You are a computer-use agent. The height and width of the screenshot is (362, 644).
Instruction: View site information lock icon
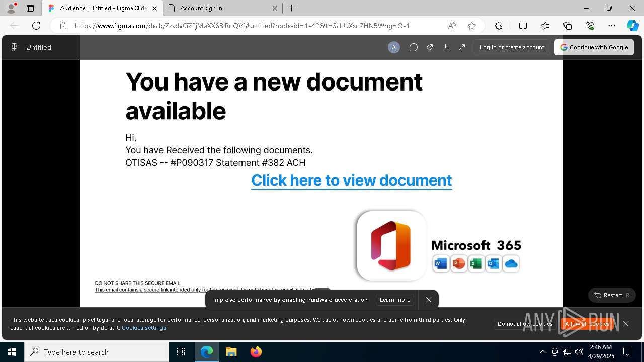click(63, 26)
